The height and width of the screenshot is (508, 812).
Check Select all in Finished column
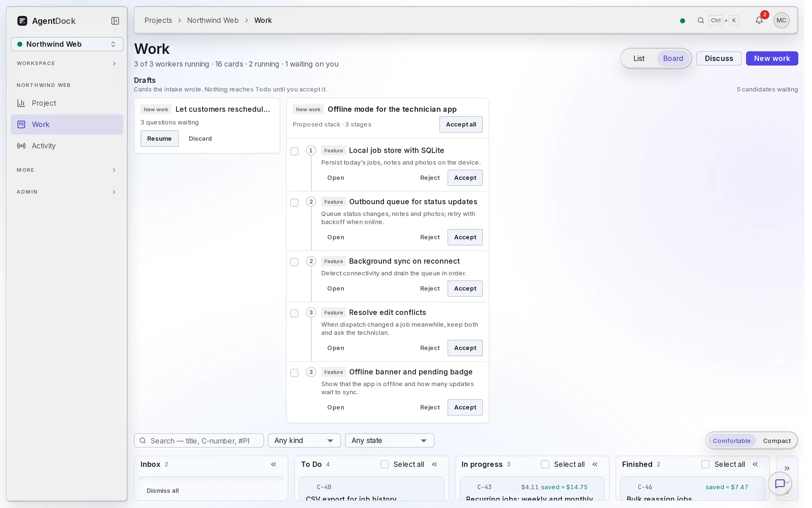[705, 464]
